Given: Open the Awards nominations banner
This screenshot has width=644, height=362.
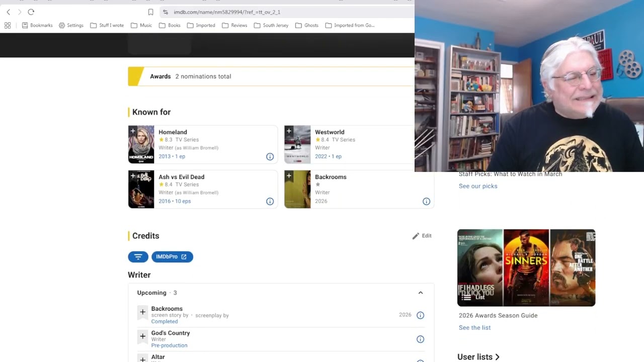Looking at the screenshot, I should coord(271,76).
